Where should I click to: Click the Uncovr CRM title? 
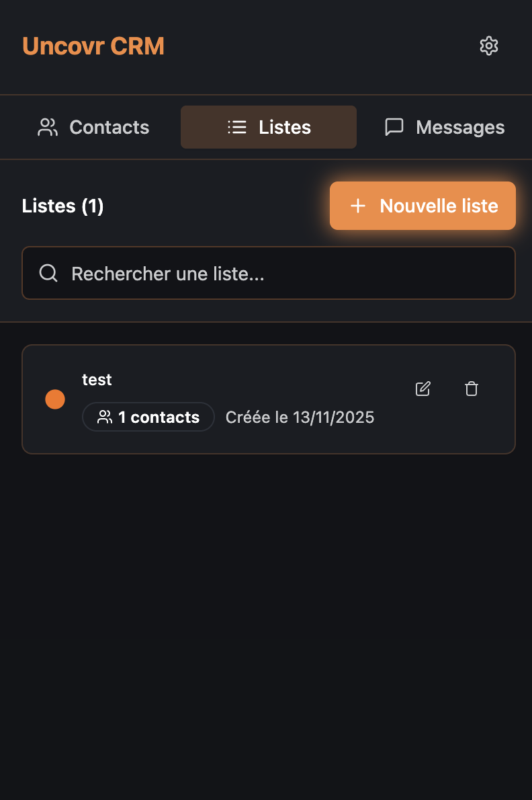pyautogui.click(x=93, y=46)
